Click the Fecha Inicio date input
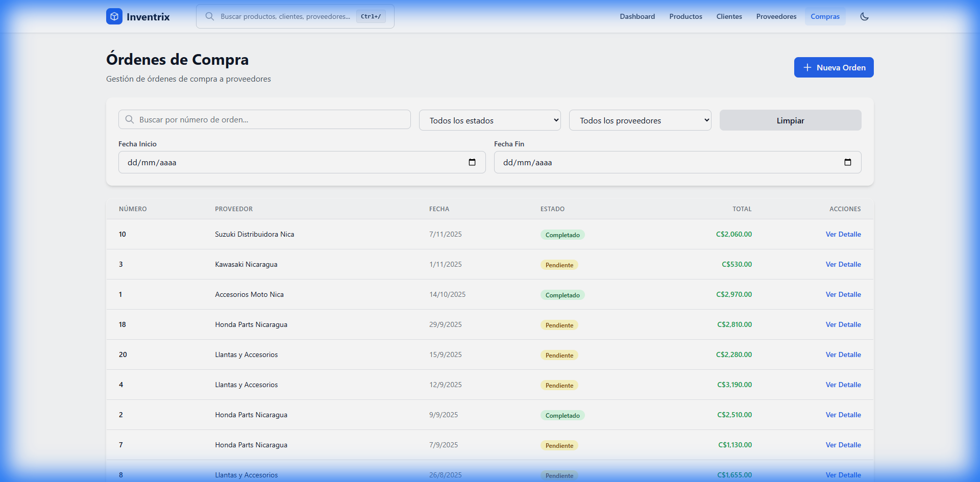The height and width of the screenshot is (482, 980). pos(291,162)
